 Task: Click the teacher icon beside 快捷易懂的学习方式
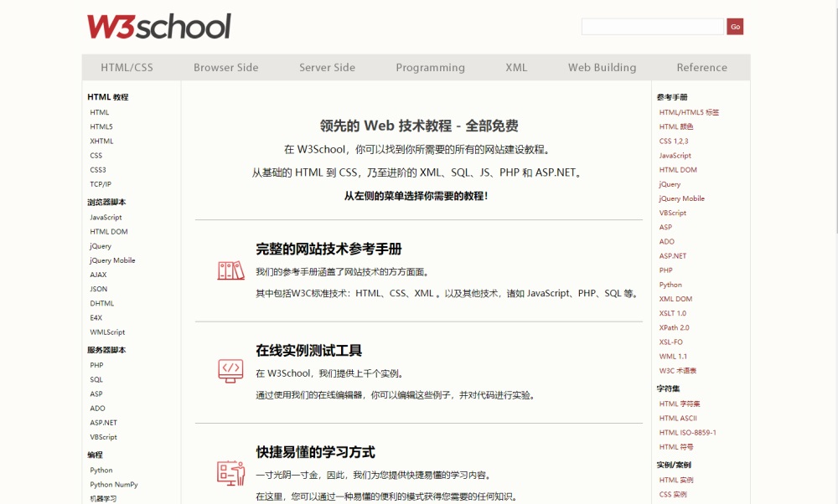[231, 472]
